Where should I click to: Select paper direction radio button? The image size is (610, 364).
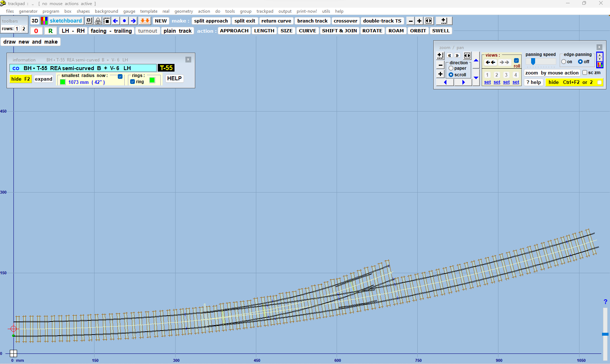(x=451, y=68)
